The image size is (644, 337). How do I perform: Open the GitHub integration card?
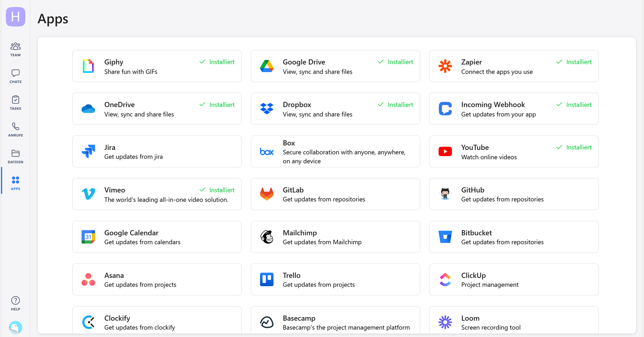514,194
